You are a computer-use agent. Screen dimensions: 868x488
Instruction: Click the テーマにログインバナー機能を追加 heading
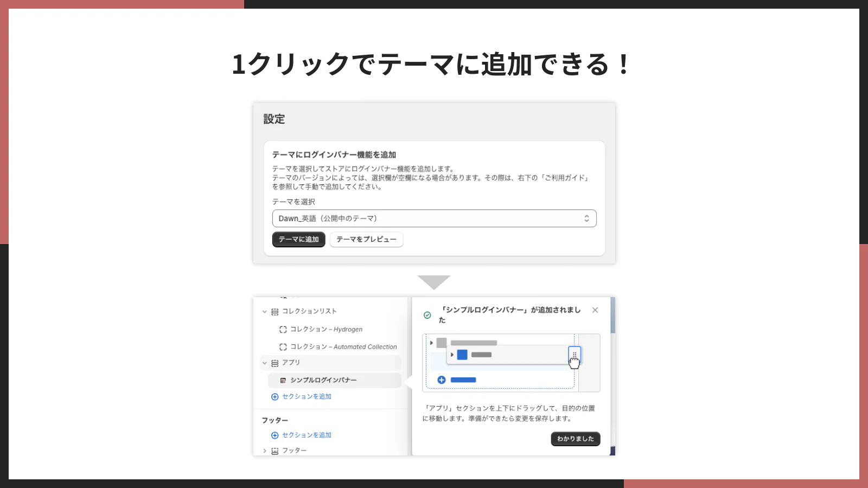[x=334, y=155]
